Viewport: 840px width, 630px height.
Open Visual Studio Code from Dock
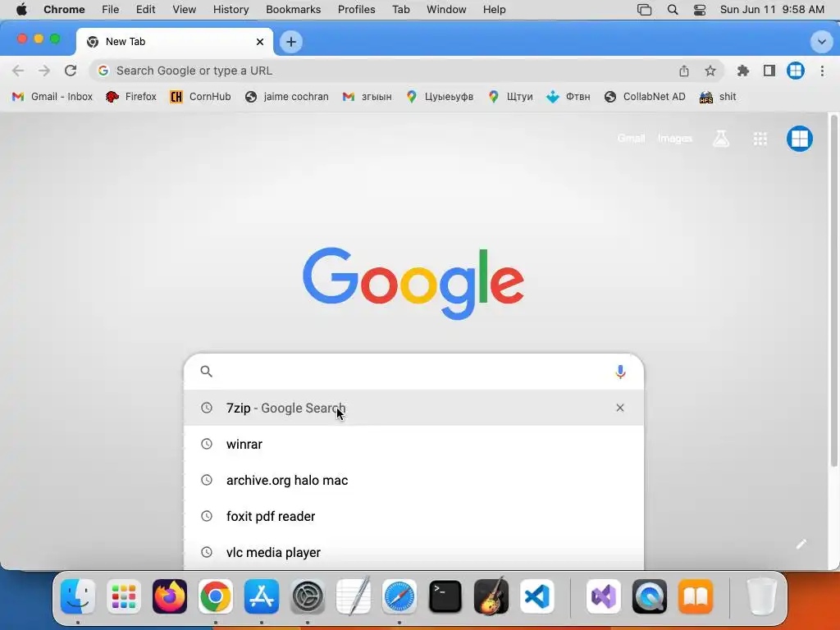click(x=536, y=596)
